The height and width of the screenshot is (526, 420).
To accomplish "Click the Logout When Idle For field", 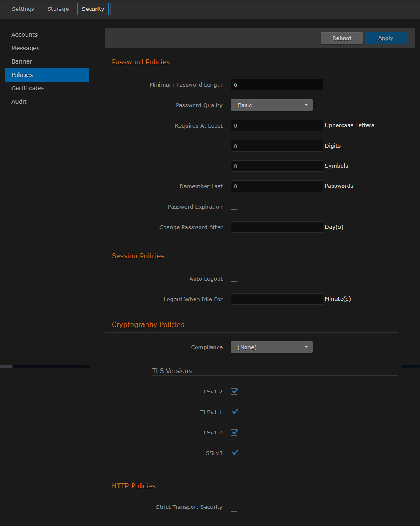I will click(277, 299).
